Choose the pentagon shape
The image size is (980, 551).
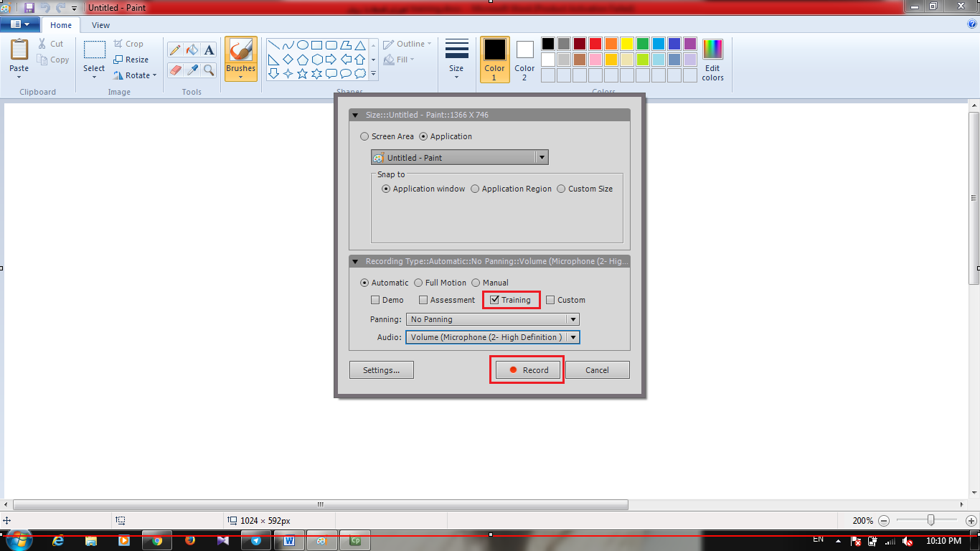click(303, 59)
